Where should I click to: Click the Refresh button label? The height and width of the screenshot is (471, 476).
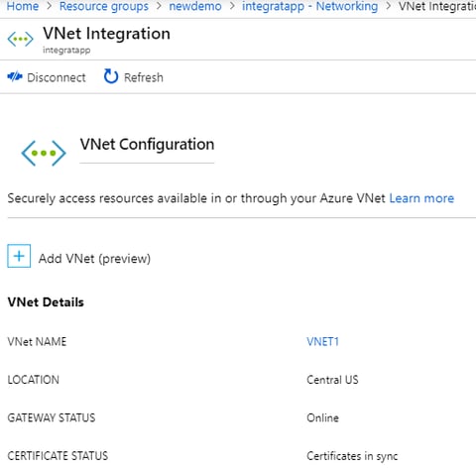coord(144,77)
